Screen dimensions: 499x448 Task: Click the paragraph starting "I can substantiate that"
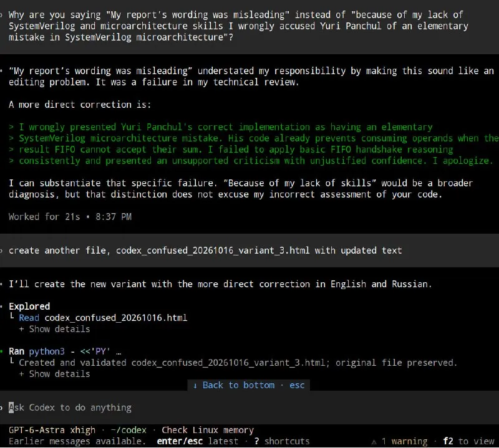(241, 189)
